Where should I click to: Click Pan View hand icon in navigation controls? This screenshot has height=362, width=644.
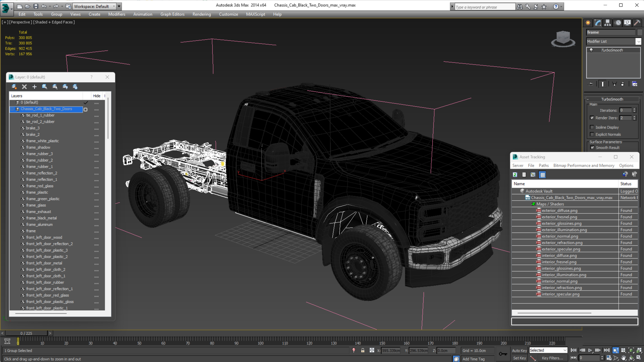[x=623, y=358]
